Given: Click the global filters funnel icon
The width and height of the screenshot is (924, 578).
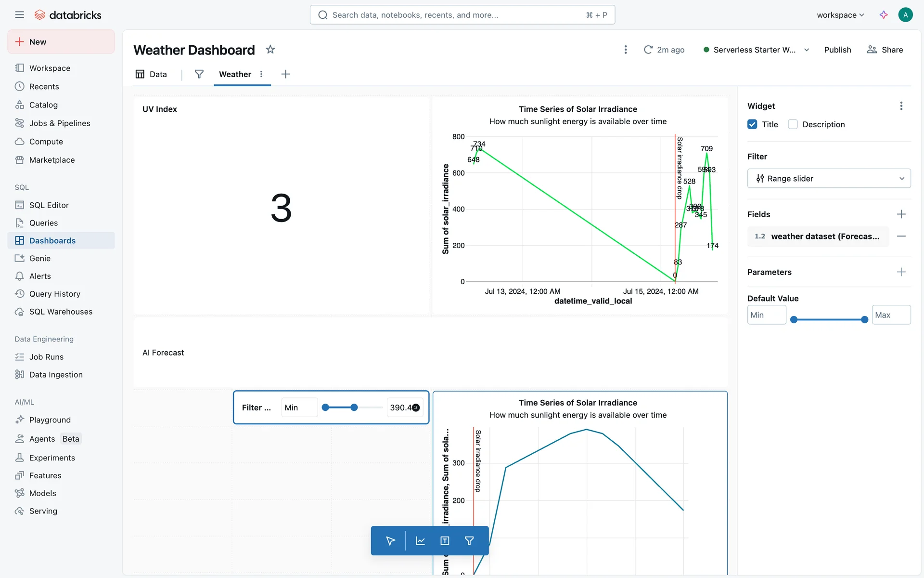Looking at the screenshot, I should pos(199,74).
